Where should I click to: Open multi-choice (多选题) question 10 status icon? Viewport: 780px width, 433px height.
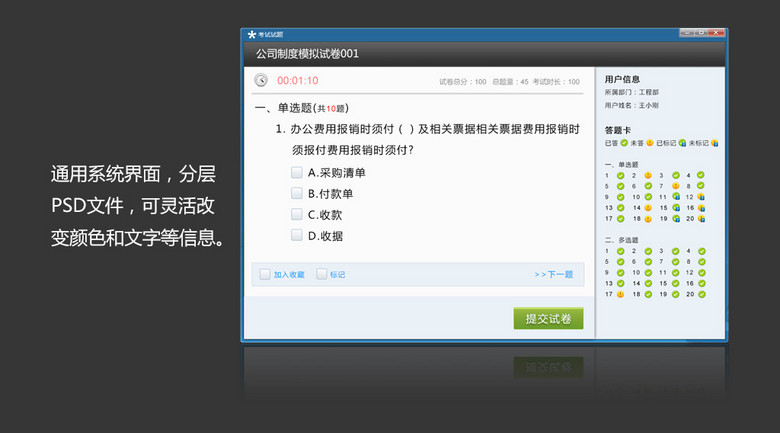click(648, 273)
